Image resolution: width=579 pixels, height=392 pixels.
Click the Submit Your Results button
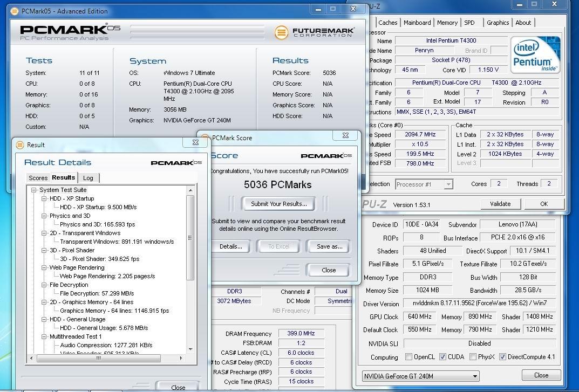(279, 204)
